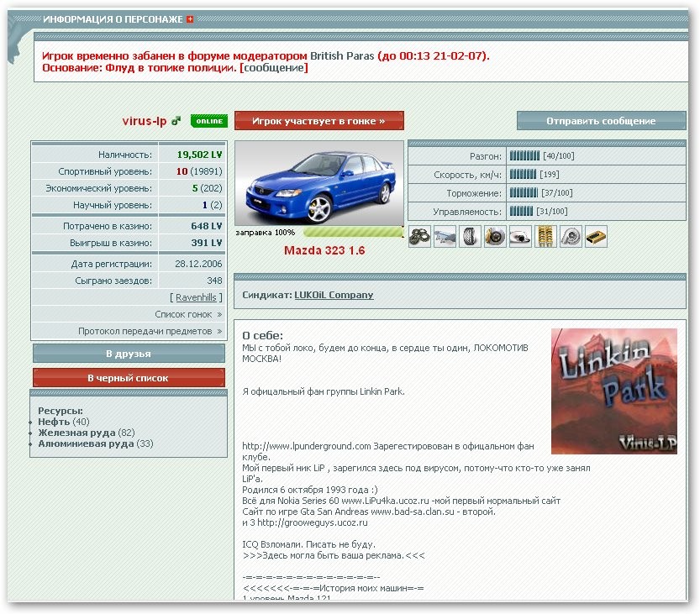This screenshot has width=700, height=614.
Task: Click the exhaust pipe part icon
Action: tap(520, 237)
